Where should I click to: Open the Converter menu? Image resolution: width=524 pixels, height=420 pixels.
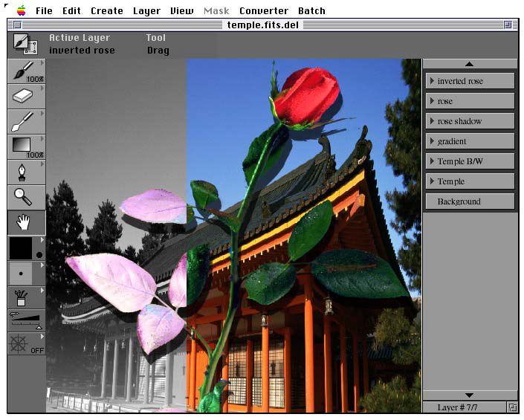click(x=264, y=11)
